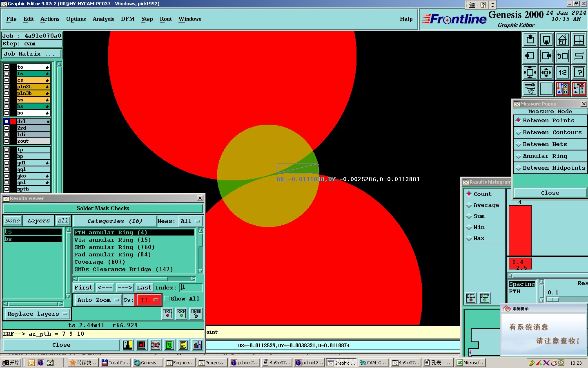
Task: Enable the Show All checkbox
Action: click(x=167, y=299)
